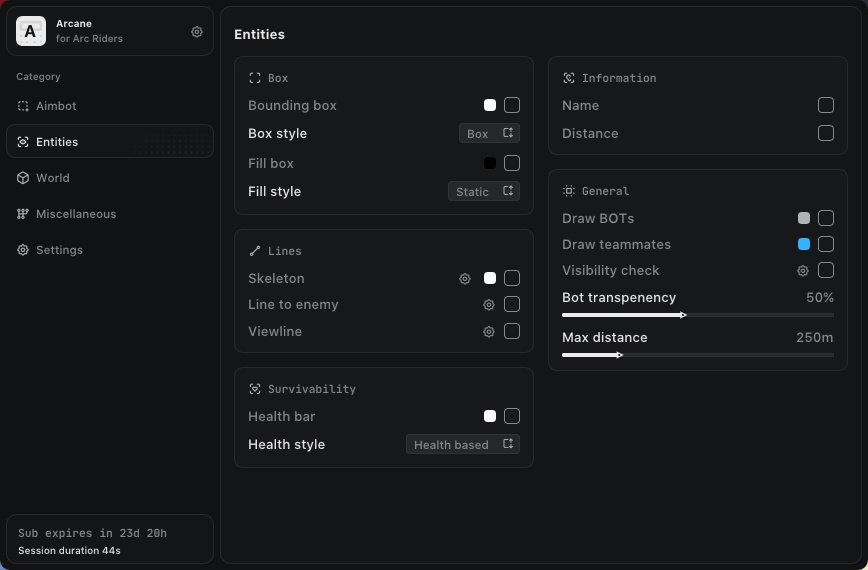Click the Draw teammates blue color swatch
This screenshot has height=570, width=868.
(x=804, y=245)
